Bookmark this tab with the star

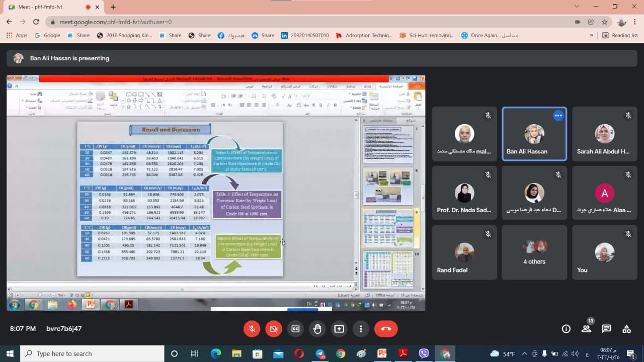[x=604, y=22]
